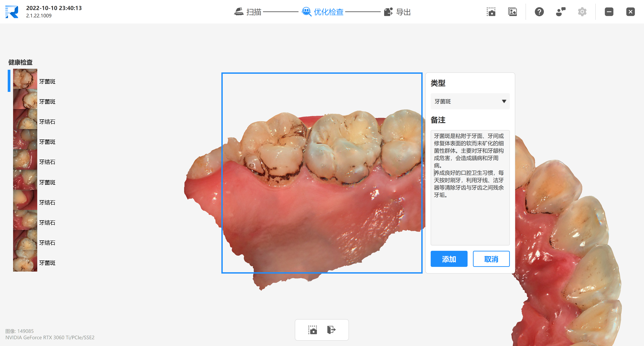Image resolution: width=644 pixels, height=346 pixels.
Task: Minimize the application window
Action: (609, 12)
